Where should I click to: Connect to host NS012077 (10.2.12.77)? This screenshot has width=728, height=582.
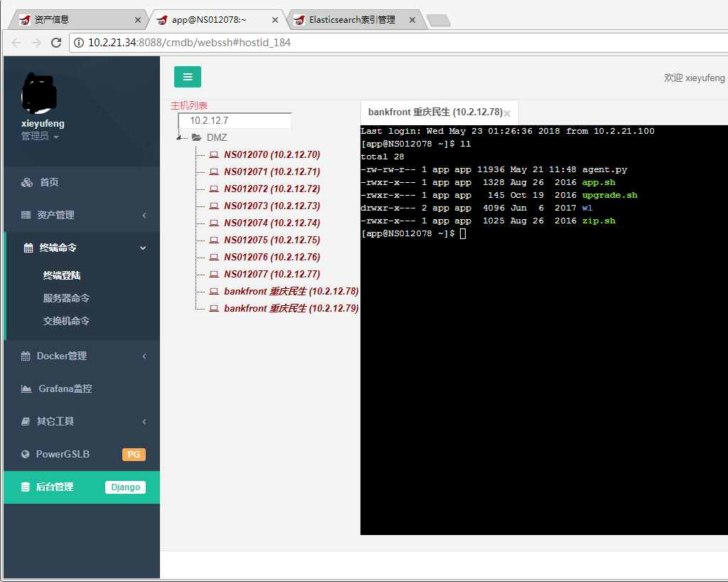coord(272,274)
